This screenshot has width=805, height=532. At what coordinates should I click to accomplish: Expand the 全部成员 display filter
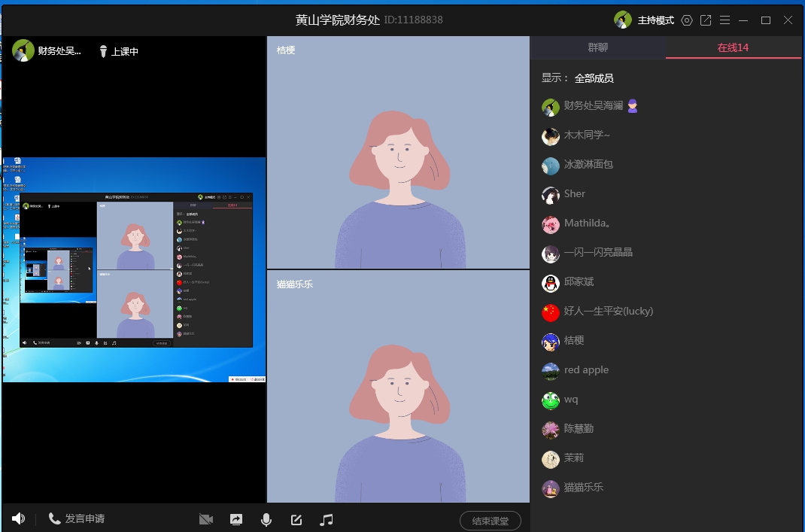(594, 78)
